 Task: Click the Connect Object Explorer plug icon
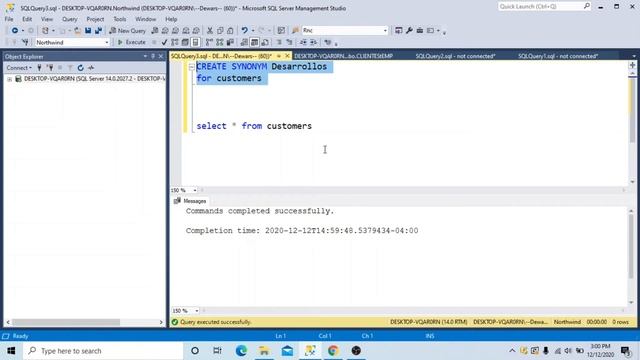point(40,68)
